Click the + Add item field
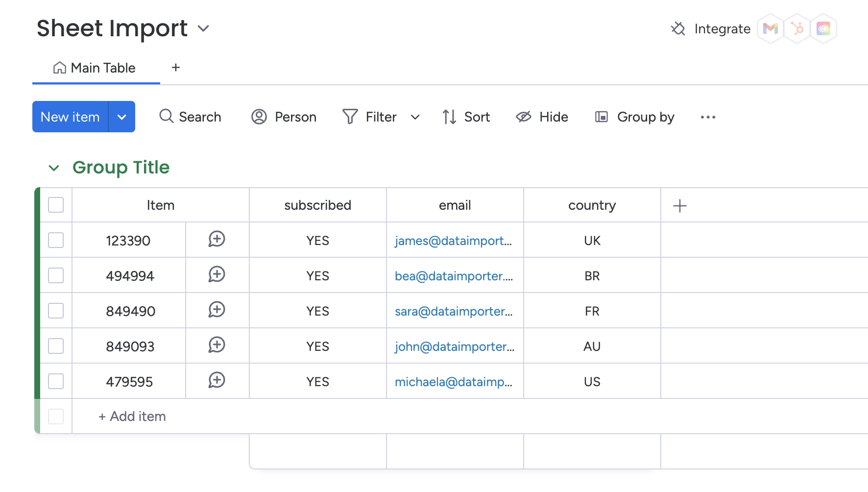Viewport: 868px width, 492px height. (x=132, y=417)
